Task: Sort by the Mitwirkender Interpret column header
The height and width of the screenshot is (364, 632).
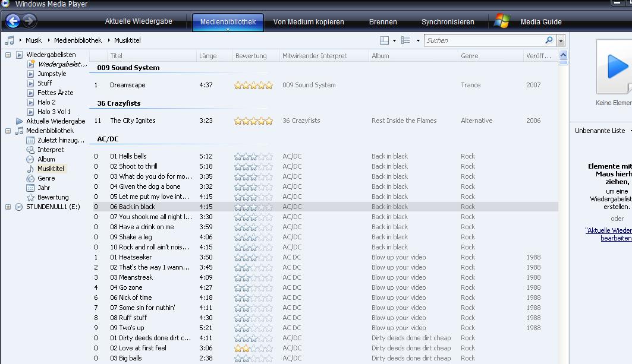Action: (x=323, y=56)
